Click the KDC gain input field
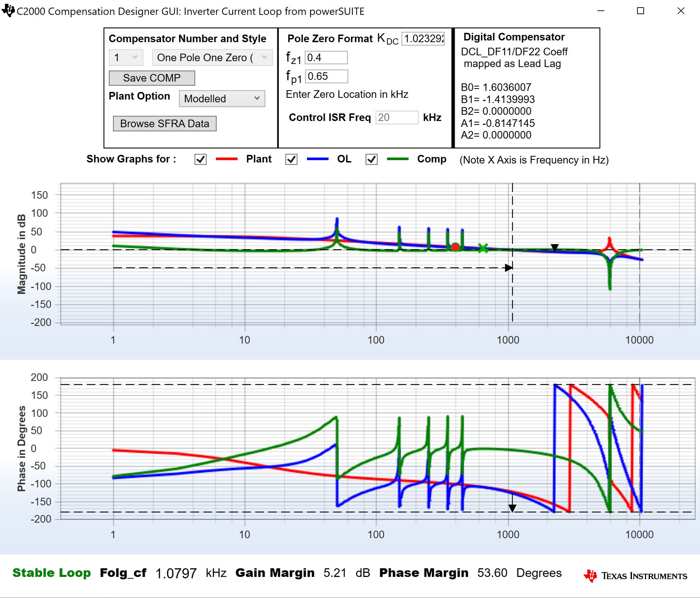The width and height of the screenshot is (700, 598). tap(423, 38)
